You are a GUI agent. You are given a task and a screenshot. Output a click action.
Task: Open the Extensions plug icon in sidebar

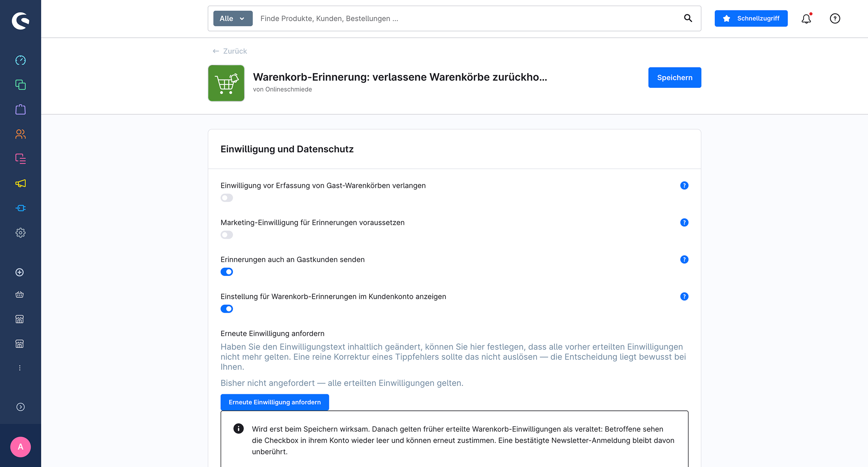[20, 208]
